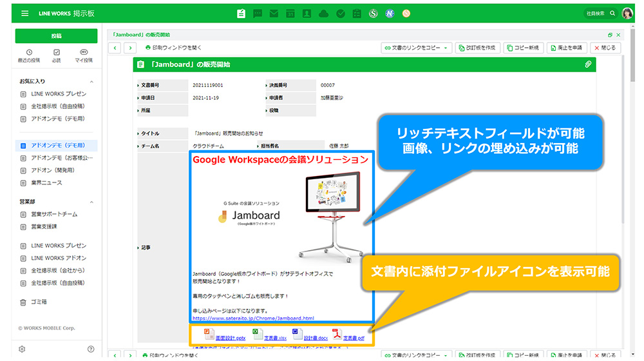Image resolution: width=644 pixels, height=361 pixels.
Task: Collapse the 営業部 section
Action: (91, 202)
